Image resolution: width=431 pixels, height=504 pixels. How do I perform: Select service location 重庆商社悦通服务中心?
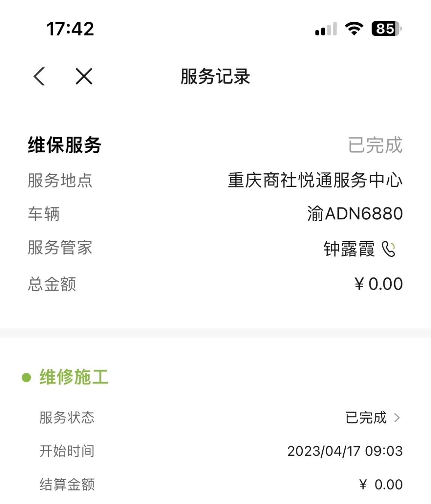tap(315, 180)
